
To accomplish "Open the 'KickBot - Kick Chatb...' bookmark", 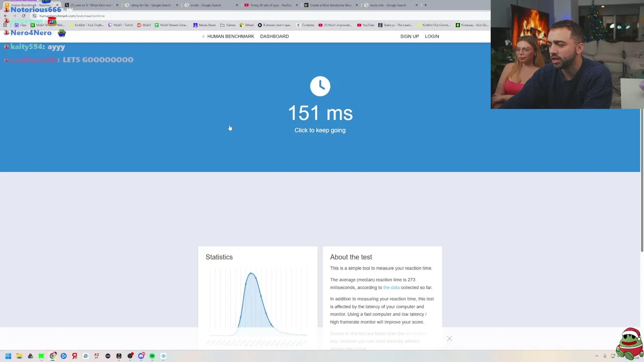I will coord(86,25).
